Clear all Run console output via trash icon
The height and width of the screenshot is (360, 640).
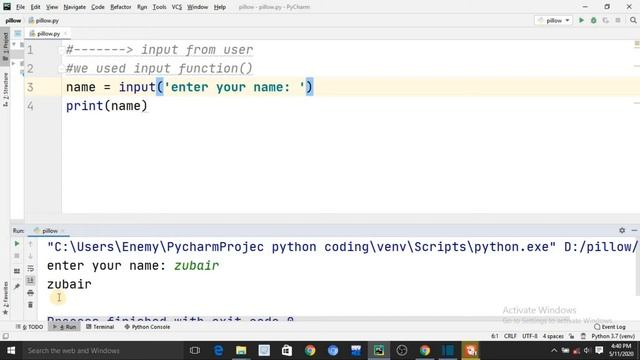30,305
